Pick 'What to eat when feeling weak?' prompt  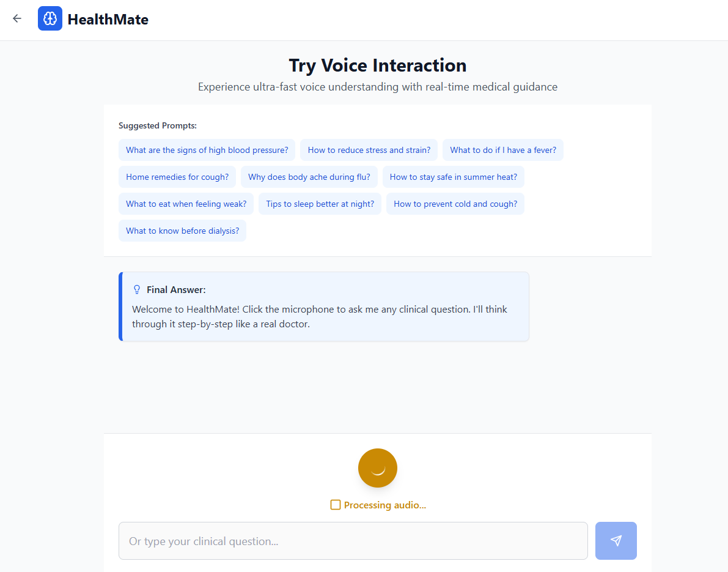click(186, 204)
